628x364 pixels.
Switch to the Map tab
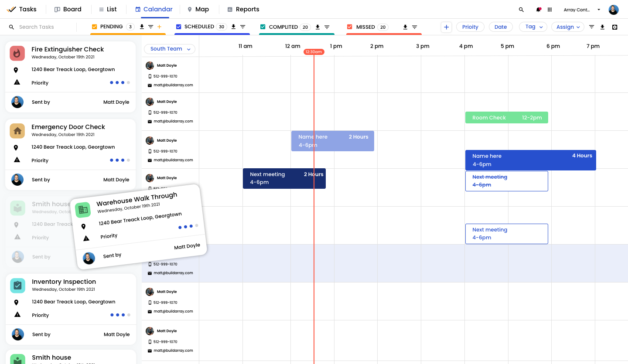(198, 9)
